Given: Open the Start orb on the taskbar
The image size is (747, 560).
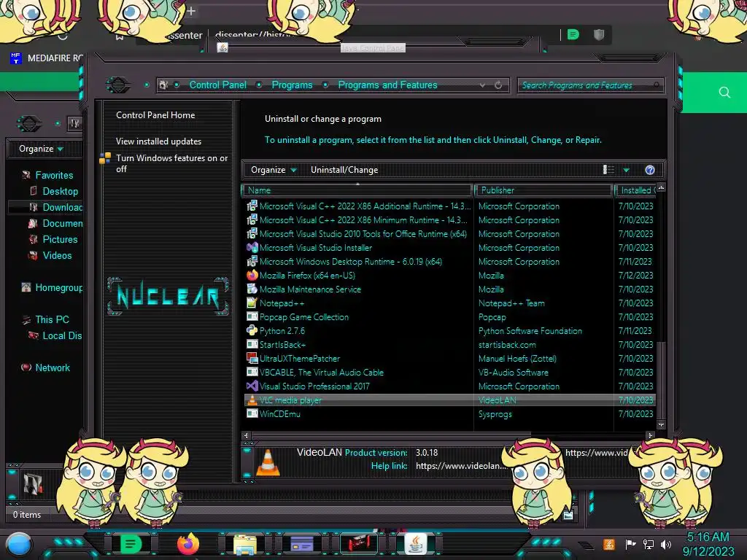Looking at the screenshot, I should pyautogui.click(x=19, y=544).
